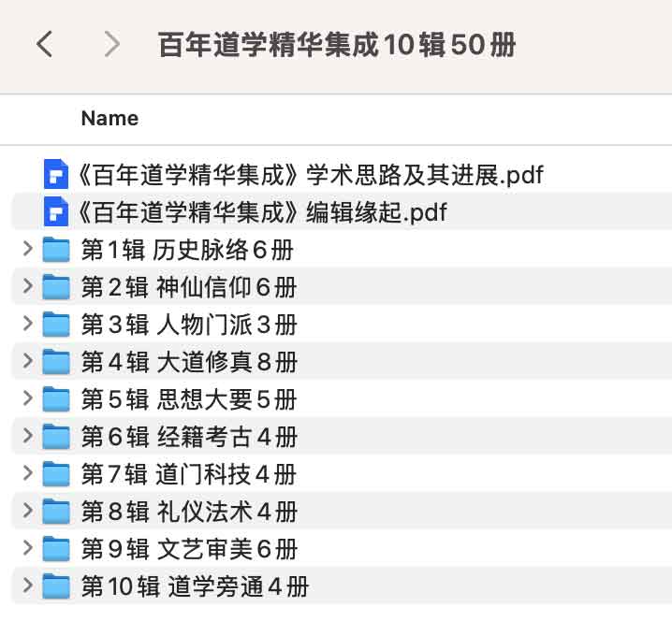Click the back navigation arrow

[44, 44]
